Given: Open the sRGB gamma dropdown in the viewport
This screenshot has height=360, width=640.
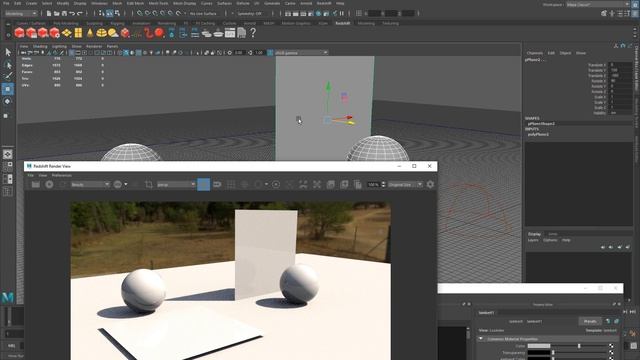Looking at the screenshot, I should click(x=301, y=53).
